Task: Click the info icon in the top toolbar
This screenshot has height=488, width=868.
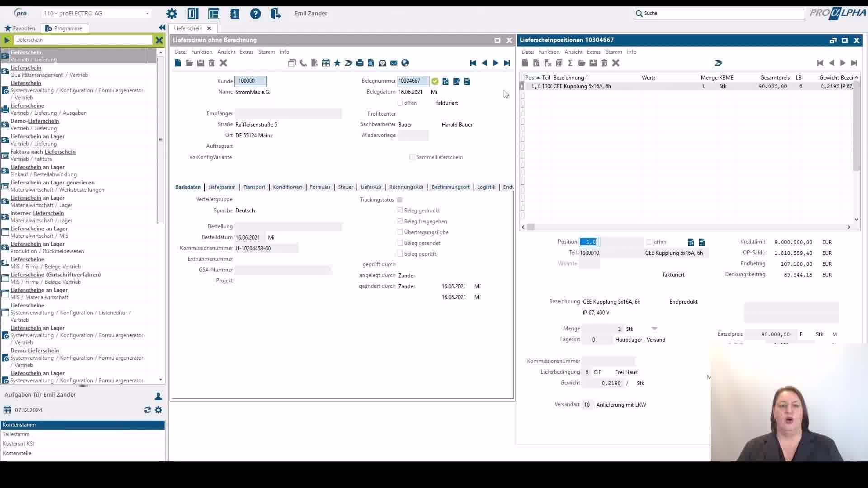Action: tap(234, 14)
